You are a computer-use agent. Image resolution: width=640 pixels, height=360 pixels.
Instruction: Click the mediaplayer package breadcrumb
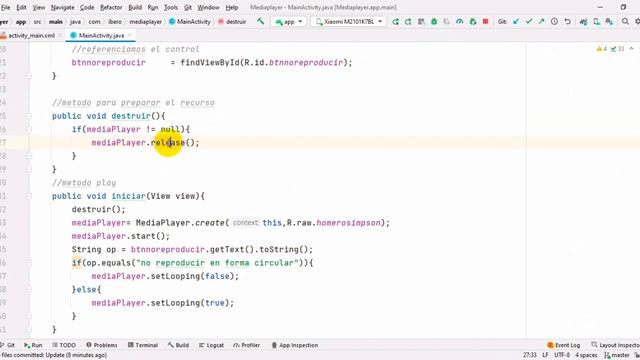tap(145, 22)
